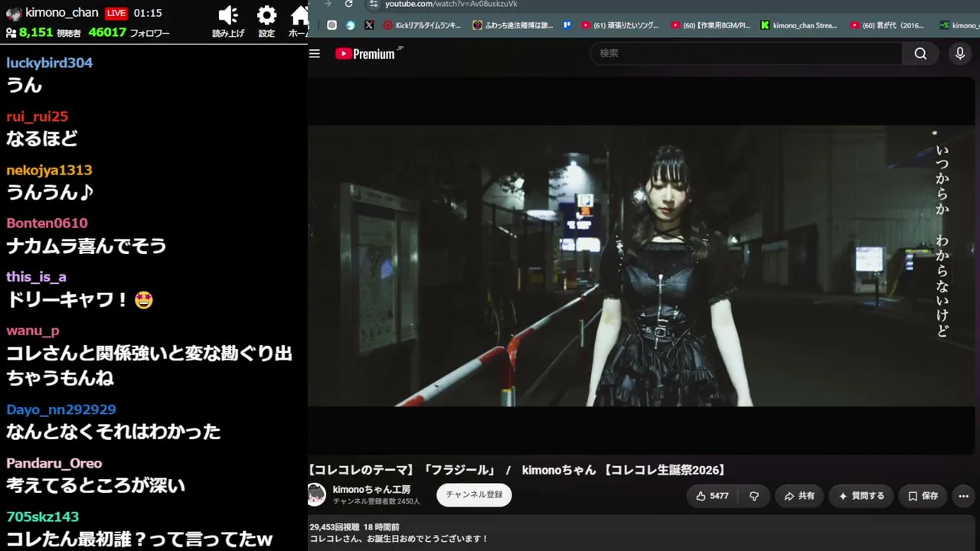Save video with the 保存 button
The image size is (980, 551).
click(923, 496)
